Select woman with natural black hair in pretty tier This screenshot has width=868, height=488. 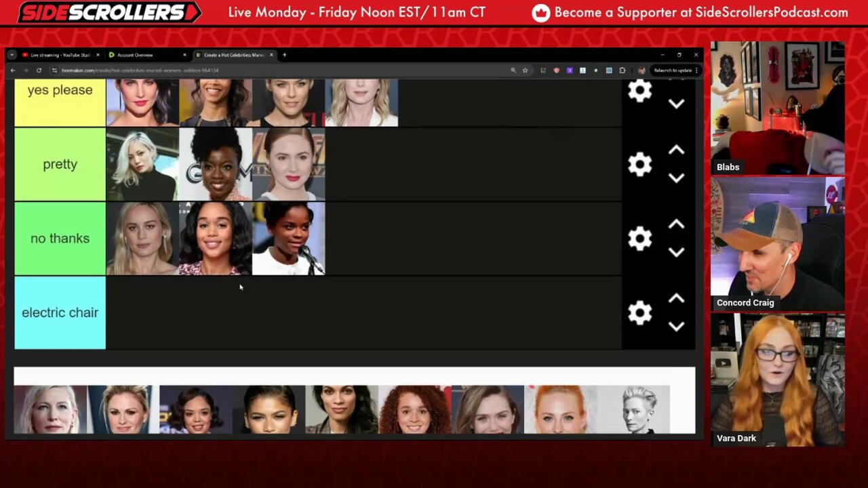coord(216,165)
